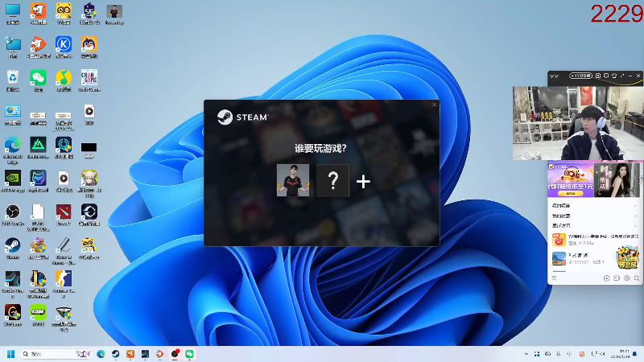This screenshot has width=644, height=362.
Task: Switch to Steam in the taskbar
Action: (x=115, y=354)
